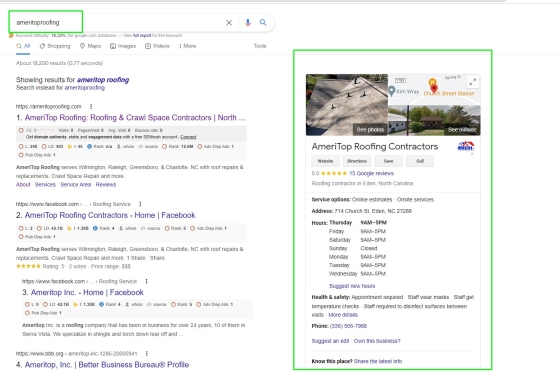
Task: Open the three-dot menu for Ameritop Inc. Facebook result
Action: [146, 281]
